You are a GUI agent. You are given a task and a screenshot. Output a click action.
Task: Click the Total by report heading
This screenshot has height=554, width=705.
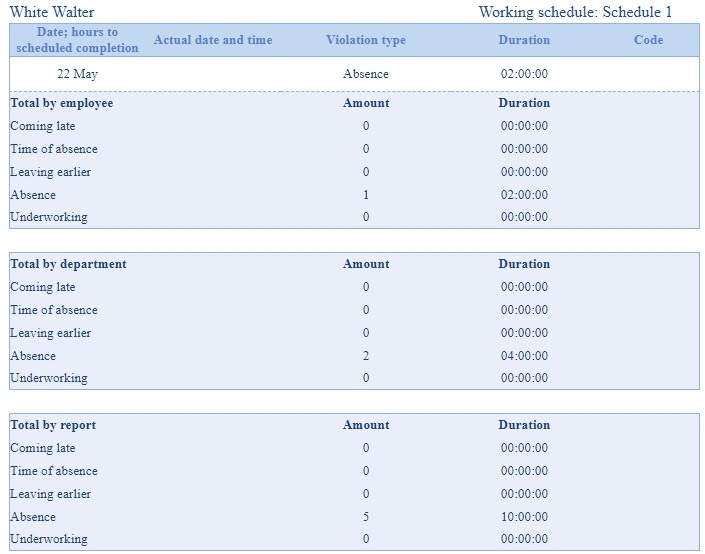[53, 425]
